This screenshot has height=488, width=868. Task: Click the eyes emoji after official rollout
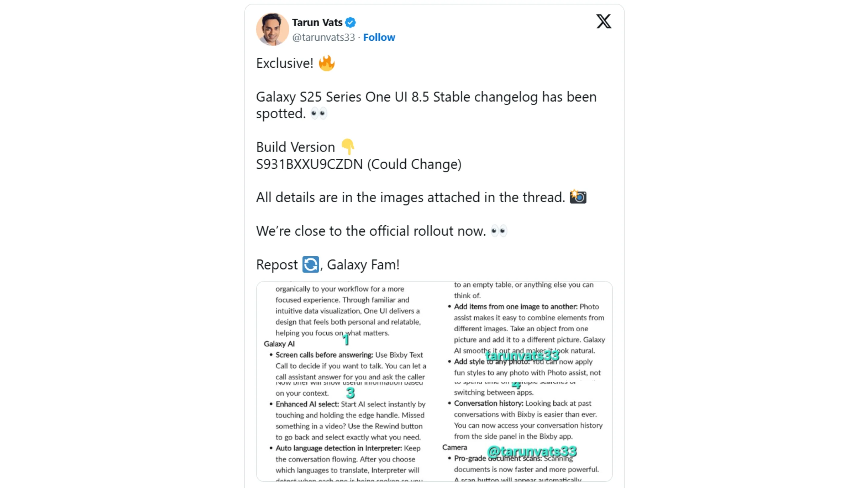[x=499, y=231]
